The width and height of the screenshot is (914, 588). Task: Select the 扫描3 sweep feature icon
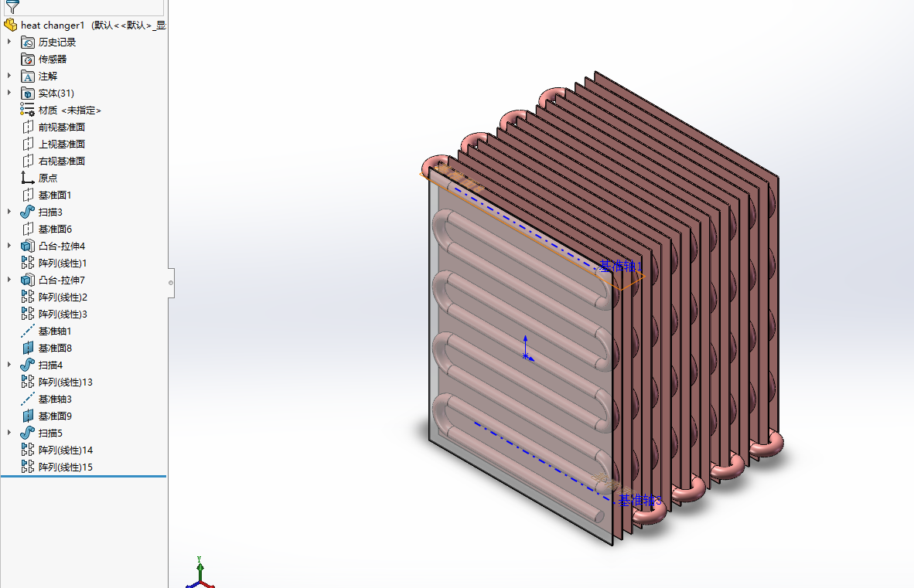(27, 212)
